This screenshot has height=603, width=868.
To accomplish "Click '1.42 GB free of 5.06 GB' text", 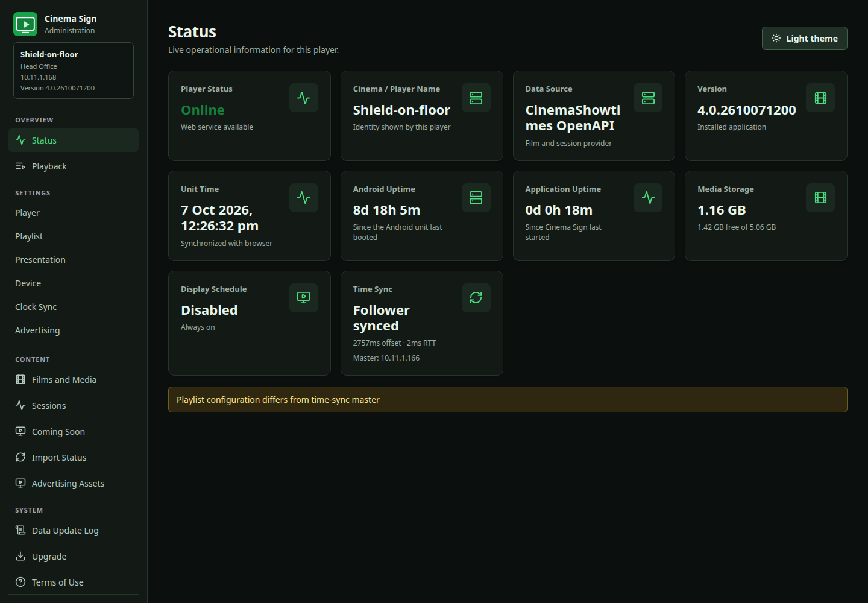I will [737, 227].
